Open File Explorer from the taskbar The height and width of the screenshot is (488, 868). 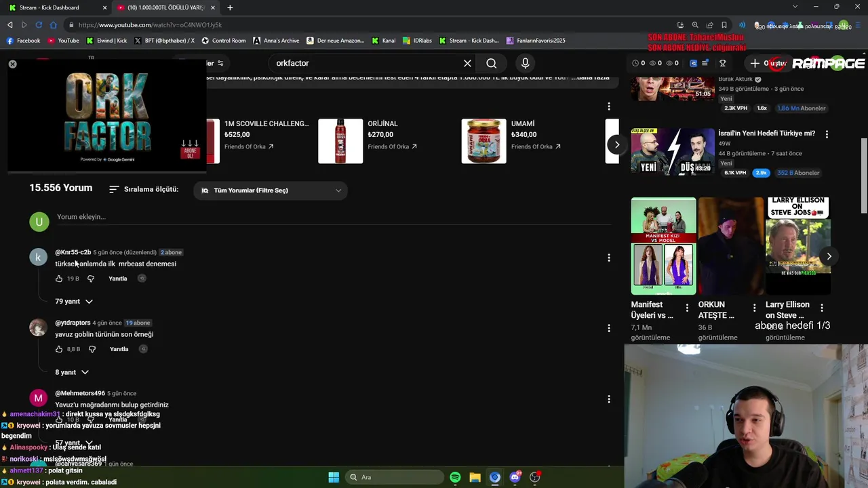(x=475, y=477)
